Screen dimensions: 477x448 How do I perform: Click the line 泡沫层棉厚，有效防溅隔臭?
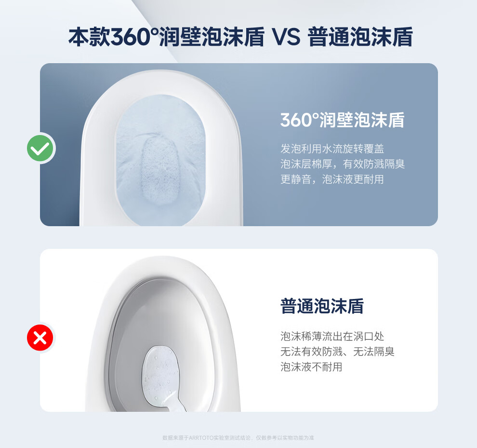point(343,164)
